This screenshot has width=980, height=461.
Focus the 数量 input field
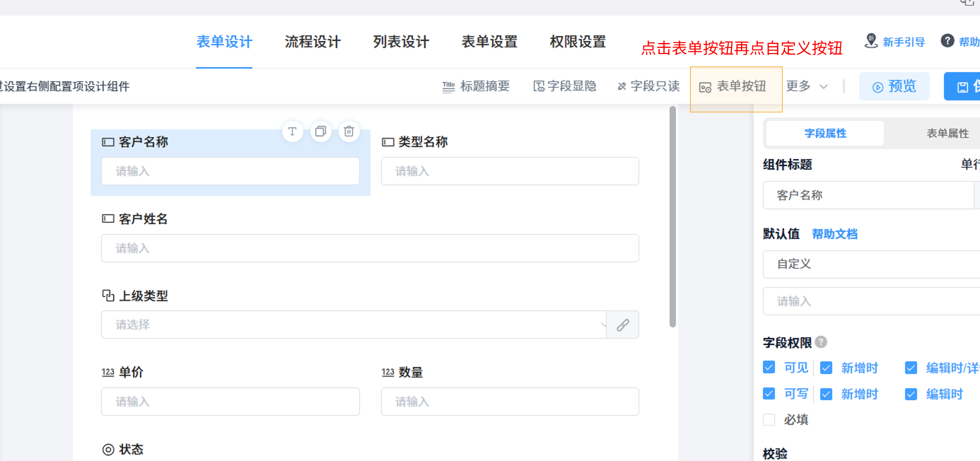tap(510, 402)
